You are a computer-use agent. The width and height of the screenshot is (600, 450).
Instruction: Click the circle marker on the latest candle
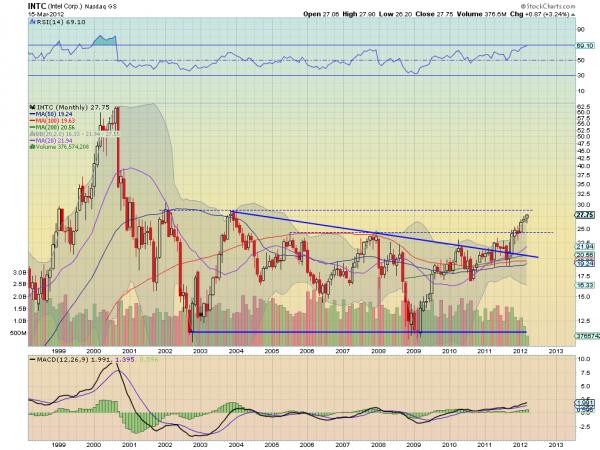(527, 217)
